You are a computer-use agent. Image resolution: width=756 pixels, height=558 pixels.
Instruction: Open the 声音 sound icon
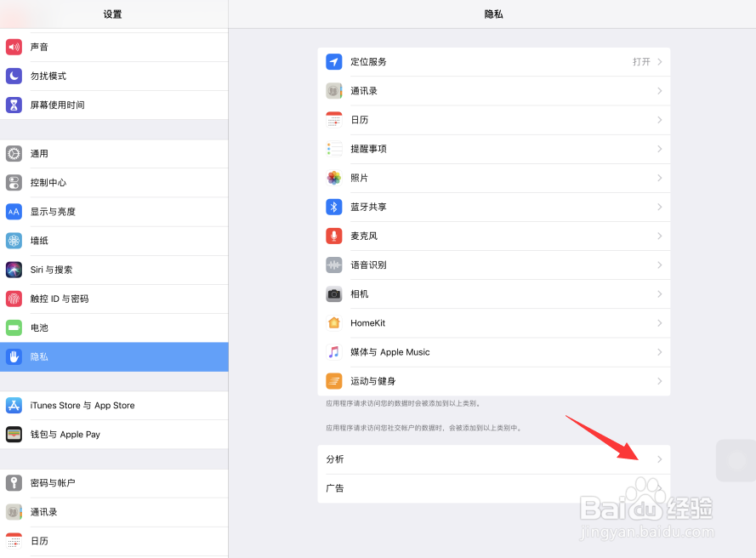14,47
